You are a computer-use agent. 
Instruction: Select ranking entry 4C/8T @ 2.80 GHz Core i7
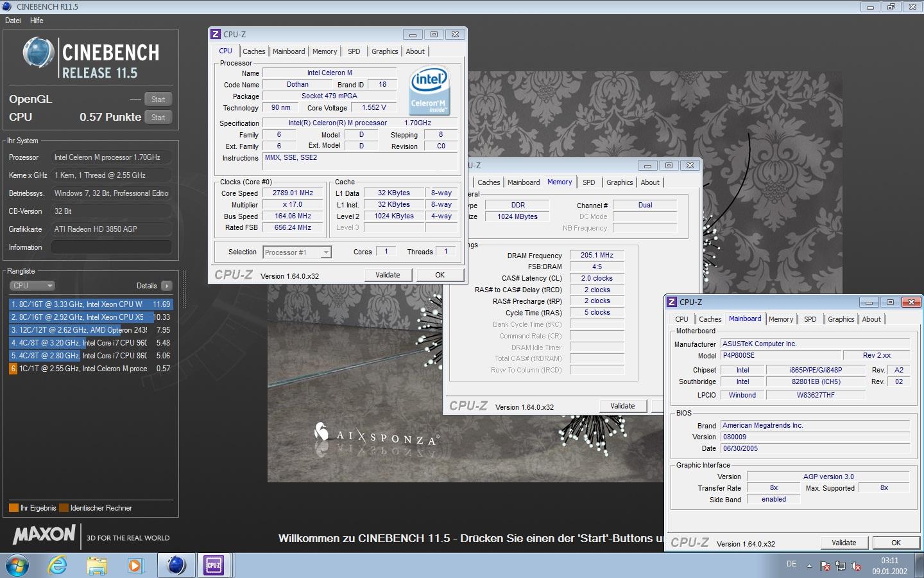[x=90, y=356]
